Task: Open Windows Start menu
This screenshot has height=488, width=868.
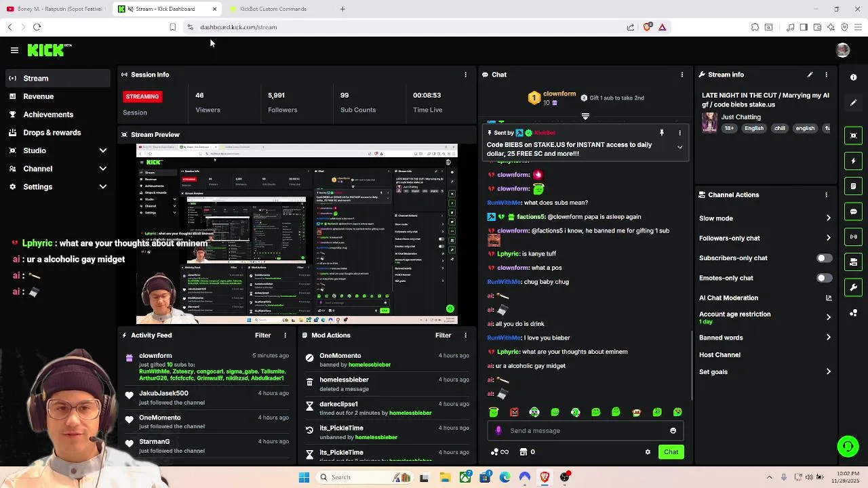Action: coord(304,477)
